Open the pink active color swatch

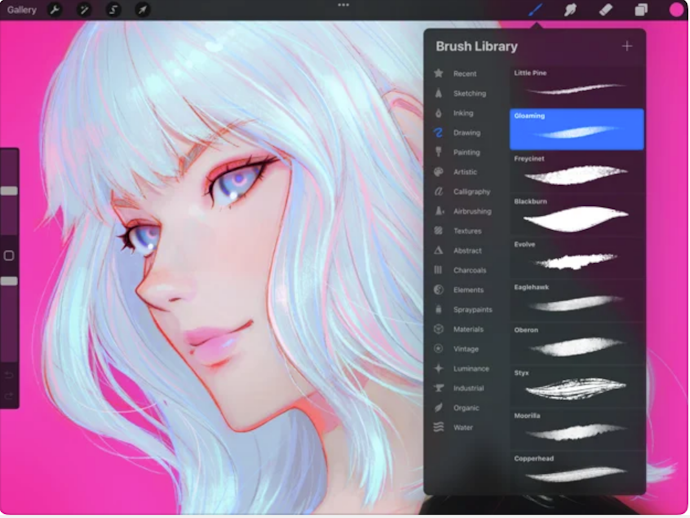click(676, 10)
